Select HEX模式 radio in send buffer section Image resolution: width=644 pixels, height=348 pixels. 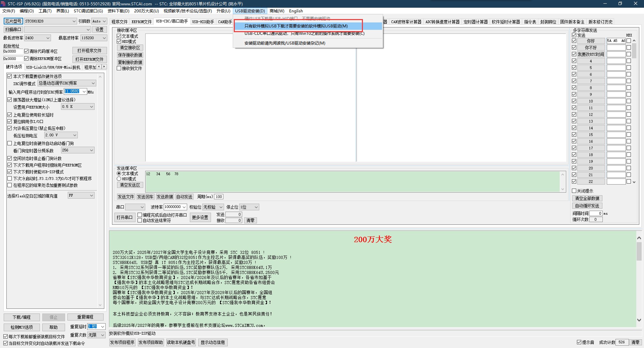click(119, 179)
